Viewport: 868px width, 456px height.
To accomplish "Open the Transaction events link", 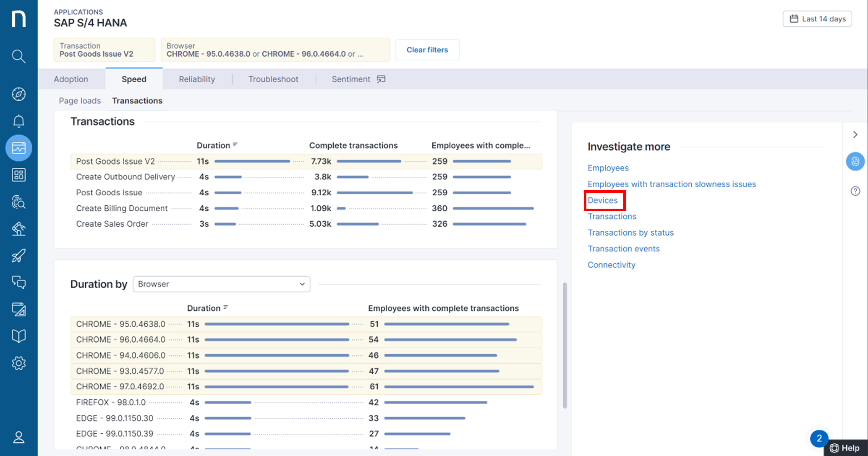I will click(x=623, y=249).
